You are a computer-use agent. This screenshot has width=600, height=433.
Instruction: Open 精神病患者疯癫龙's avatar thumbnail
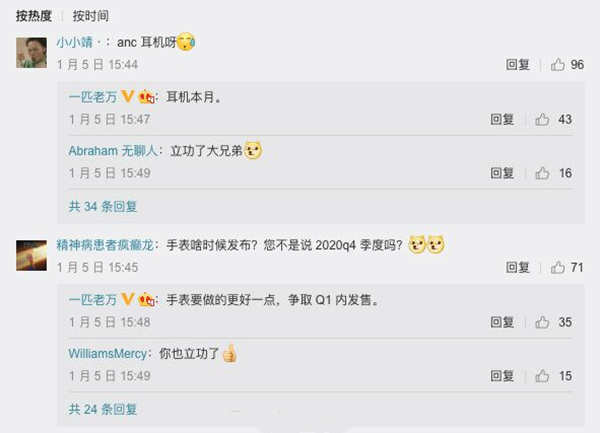[x=31, y=256]
